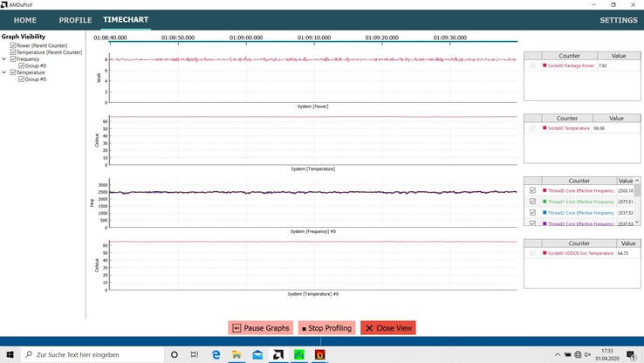The image size is (644, 363).
Task: Show hidden system tray icons
Action: point(558,354)
